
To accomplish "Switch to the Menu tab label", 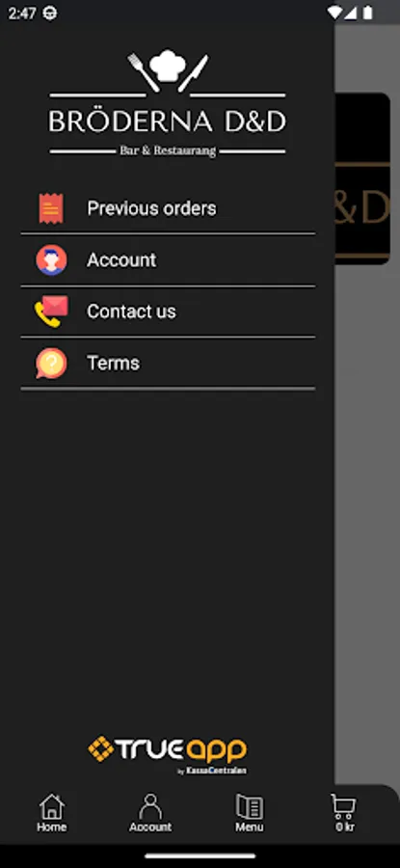I will point(250,827).
